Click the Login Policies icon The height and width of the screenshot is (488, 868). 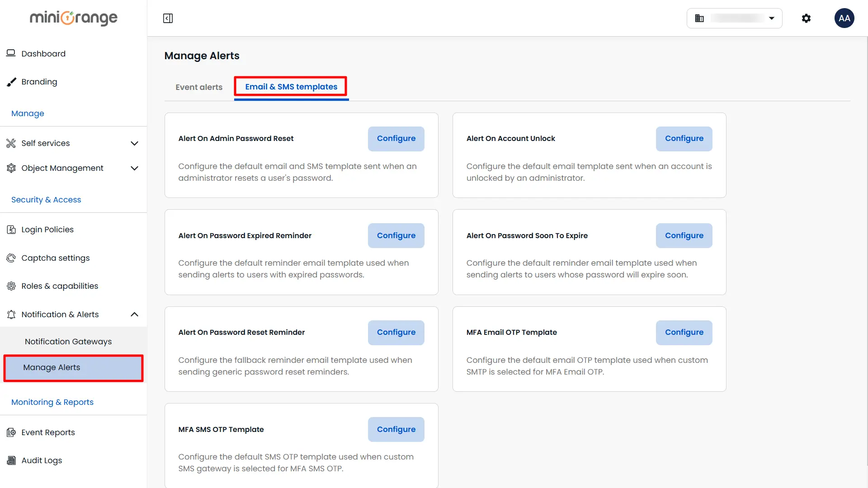tap(11, 230)
